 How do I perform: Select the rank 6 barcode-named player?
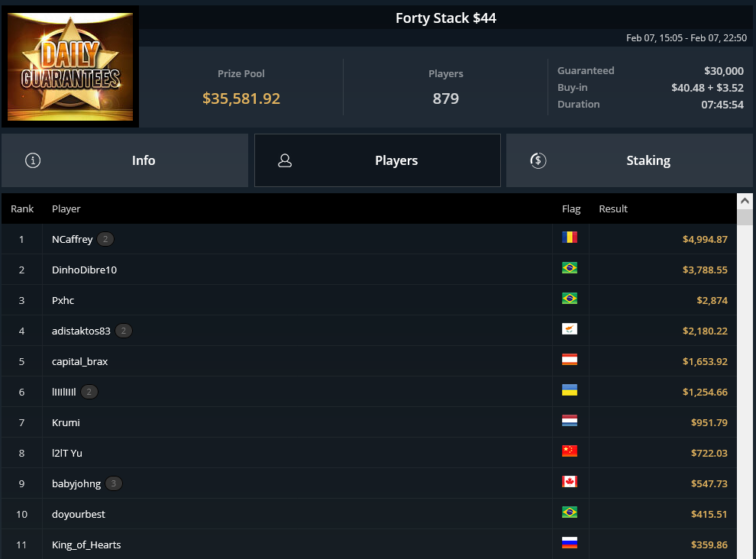63,392
